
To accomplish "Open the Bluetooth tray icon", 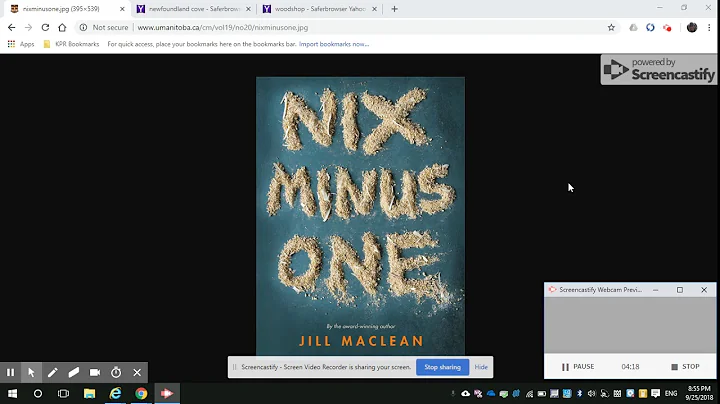I will point(579,393).
